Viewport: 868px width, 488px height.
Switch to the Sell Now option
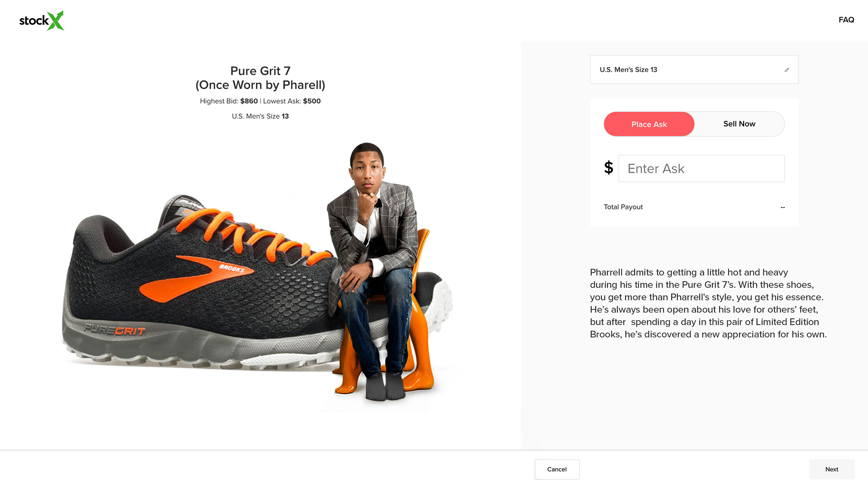pos(739,124)
